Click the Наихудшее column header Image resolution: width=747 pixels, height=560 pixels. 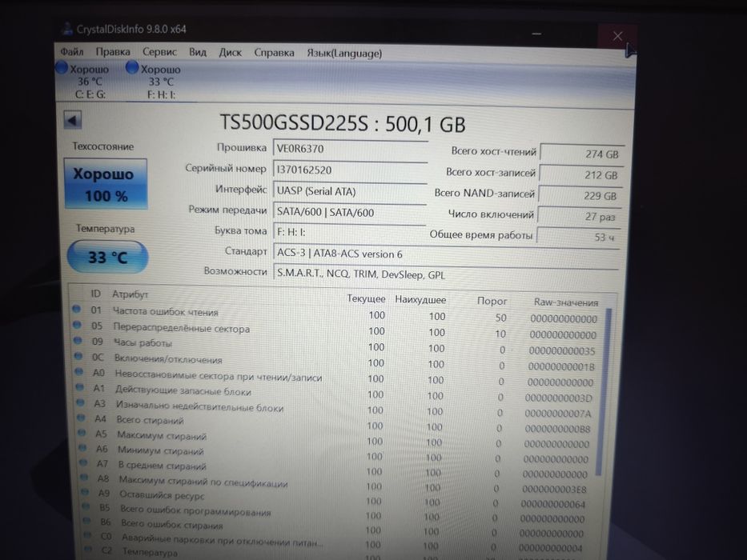(420, 300)
